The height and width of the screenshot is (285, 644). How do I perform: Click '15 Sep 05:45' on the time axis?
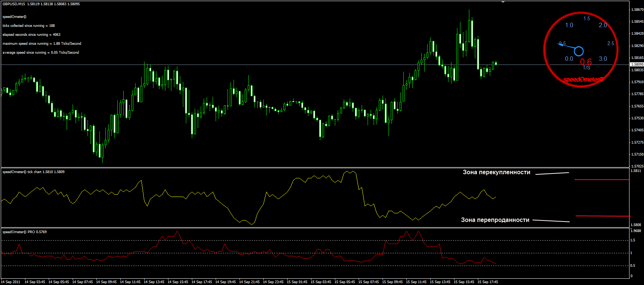coord(345,282)
